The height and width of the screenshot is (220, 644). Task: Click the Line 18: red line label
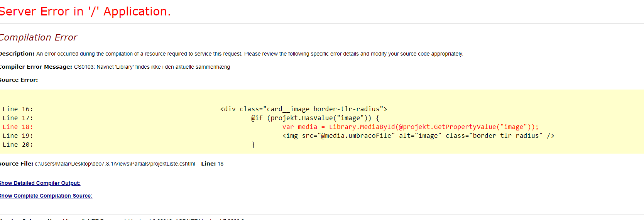pos(18,127)
